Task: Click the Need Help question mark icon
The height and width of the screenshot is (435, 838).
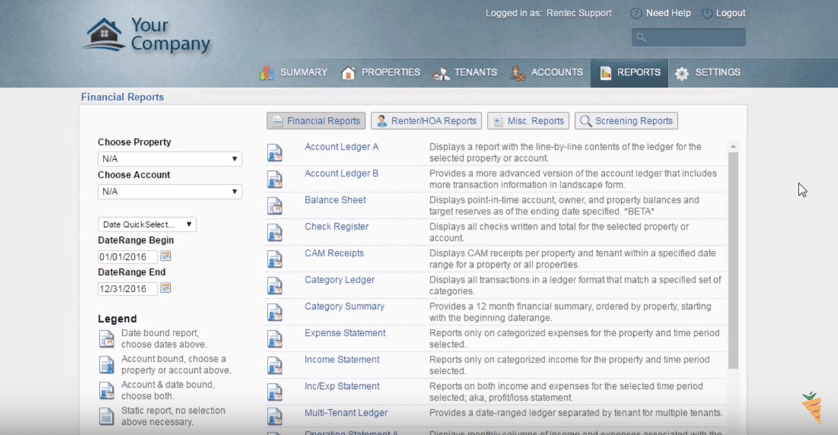Action: pos(635,13)
